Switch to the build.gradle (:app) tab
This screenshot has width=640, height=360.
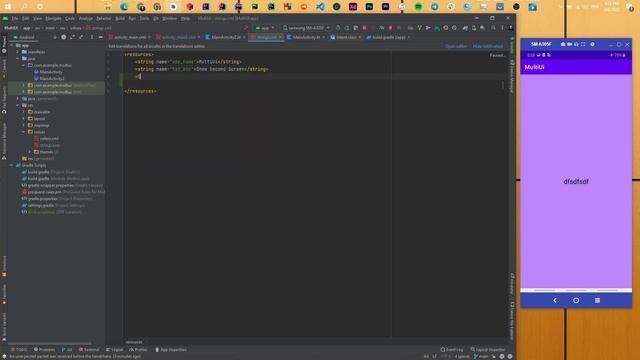point(388,37)
